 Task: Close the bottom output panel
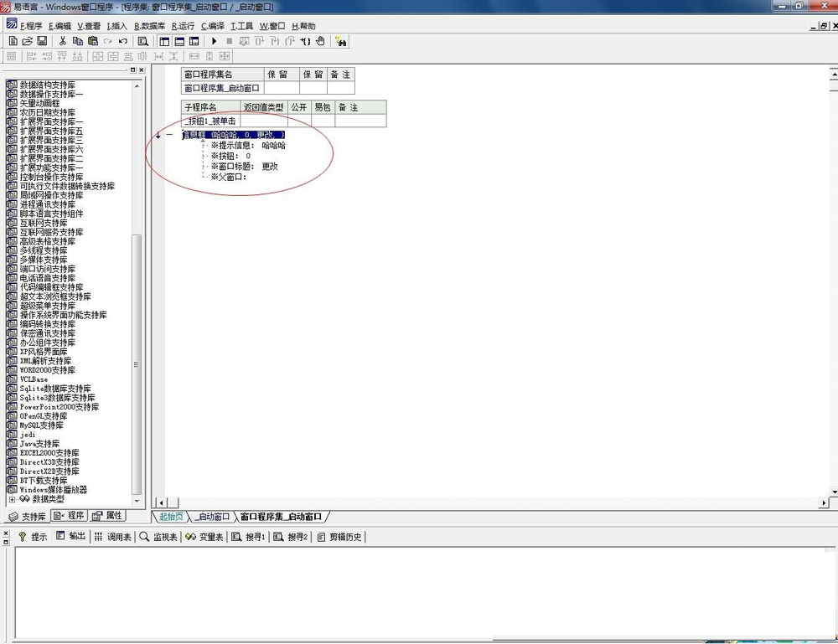(6, 533)
